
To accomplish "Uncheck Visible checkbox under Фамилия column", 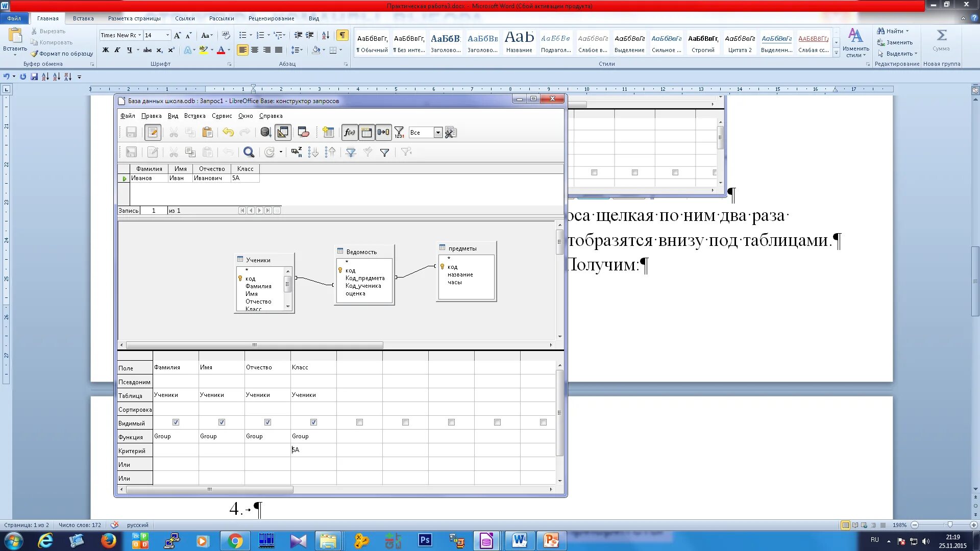I will [x=176, y=422].
